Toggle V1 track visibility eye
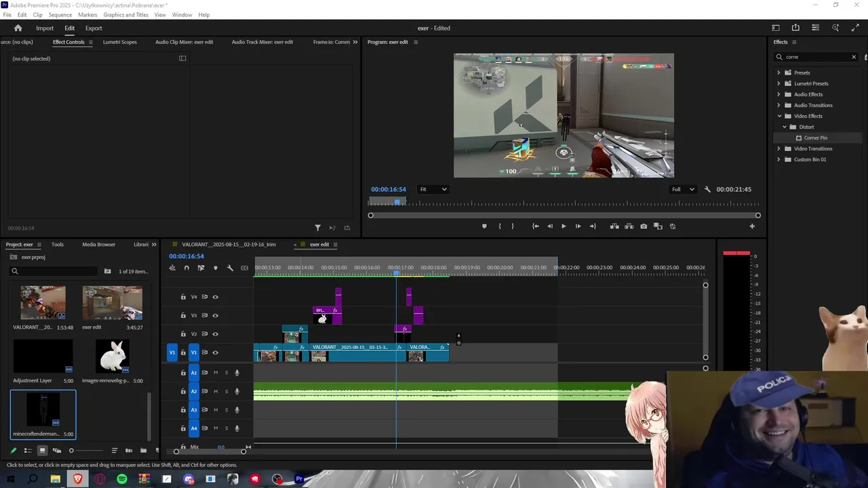868x488 pixels. coord(216,352)
